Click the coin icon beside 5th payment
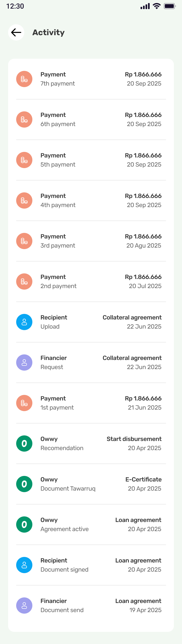182x644 pixels. tap(24, 160)
